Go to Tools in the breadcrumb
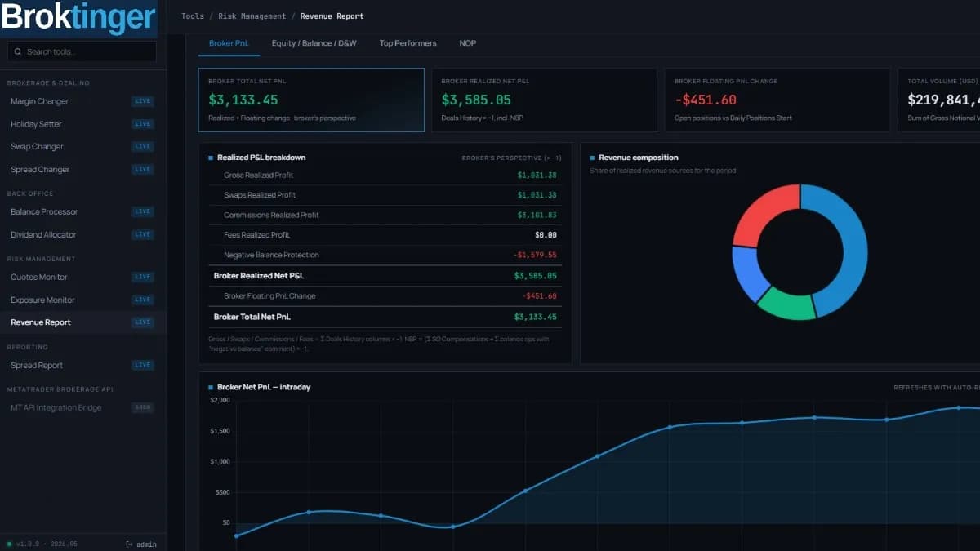Viewport: 980px width, 551px height. (193, 16)
